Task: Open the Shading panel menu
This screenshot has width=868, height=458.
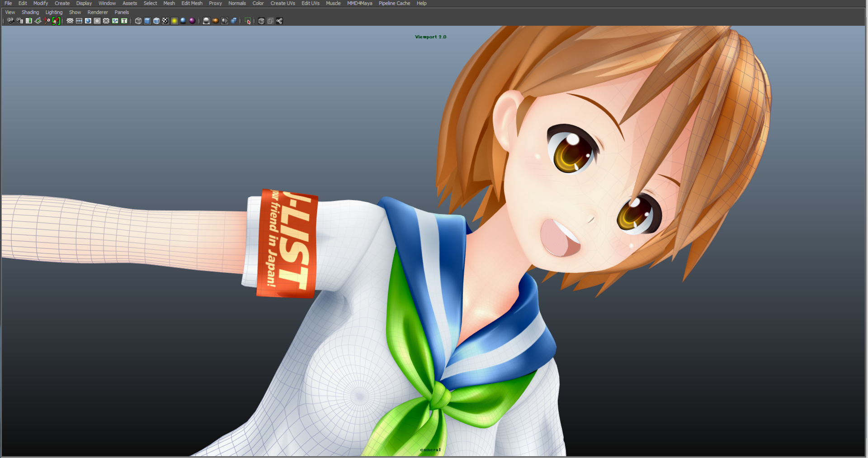Action: click(30, 12)
